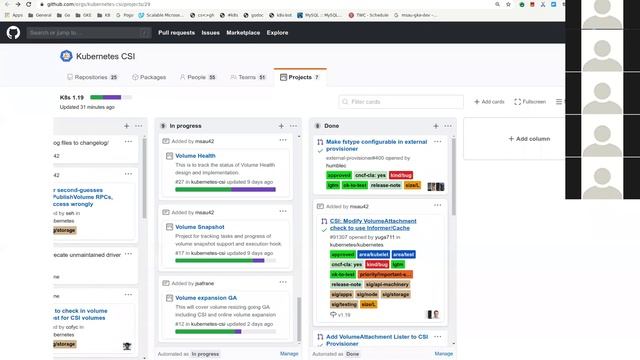Open the Volume Health project link

pyautogui.click(x=195, y=156)
